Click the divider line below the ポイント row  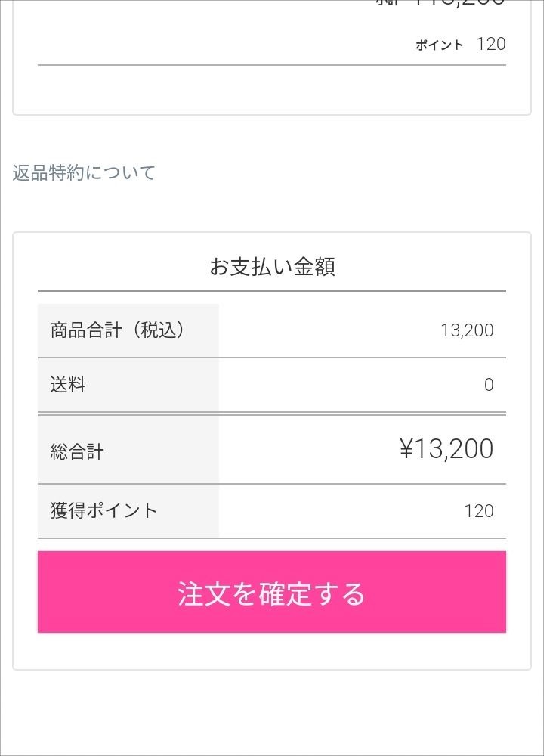(x=272, y=65)
